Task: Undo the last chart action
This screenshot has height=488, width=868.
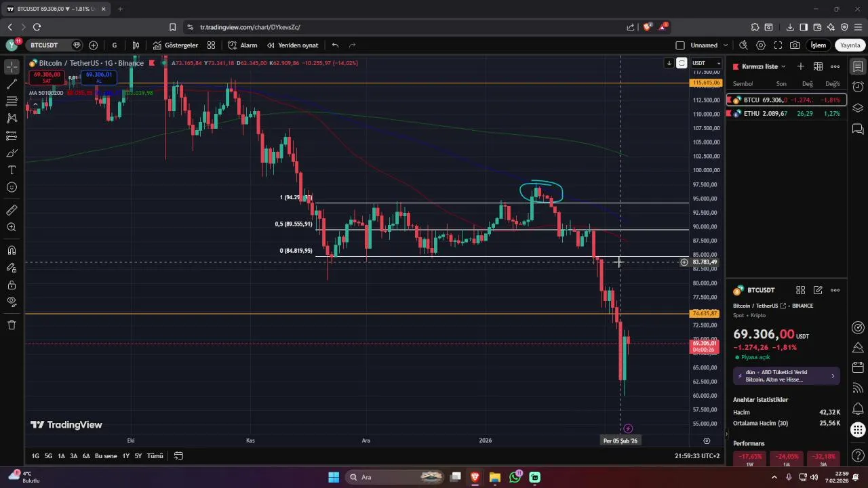Action: click(335, 45)
